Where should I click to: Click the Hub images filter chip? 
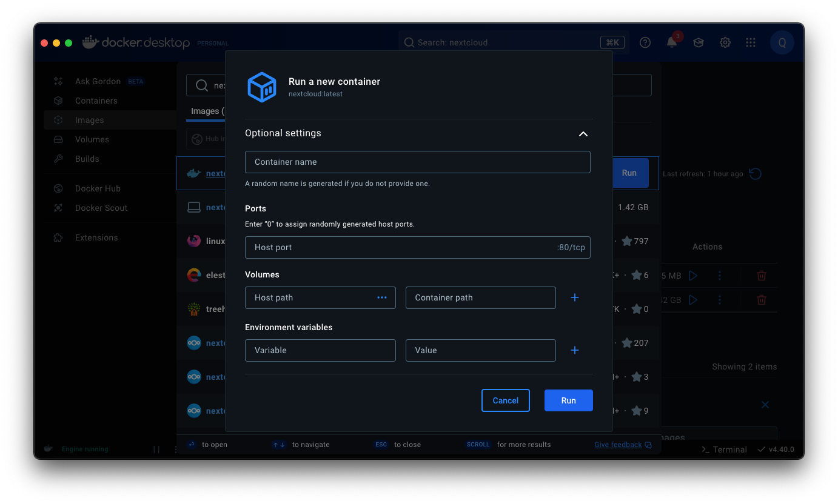click(205, 139)
